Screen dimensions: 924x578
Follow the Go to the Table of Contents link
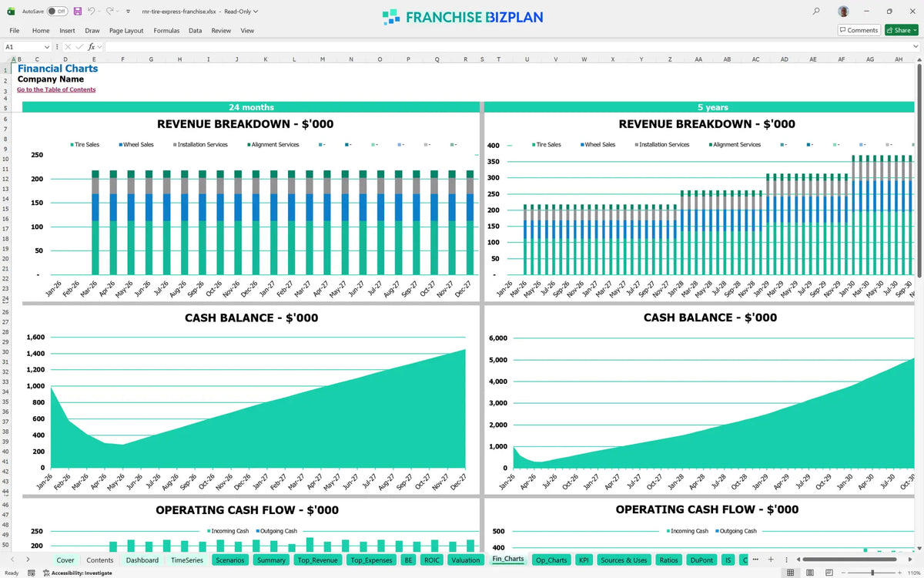tap(56, 89)
